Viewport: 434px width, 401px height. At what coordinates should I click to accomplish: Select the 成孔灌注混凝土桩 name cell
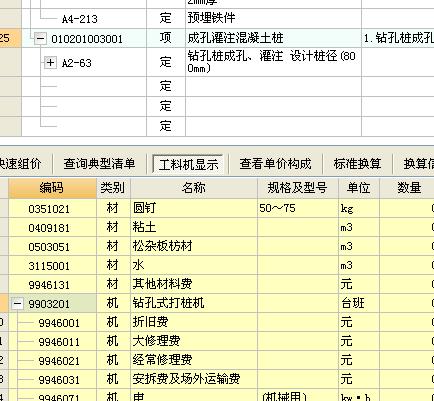pos(273,38)
